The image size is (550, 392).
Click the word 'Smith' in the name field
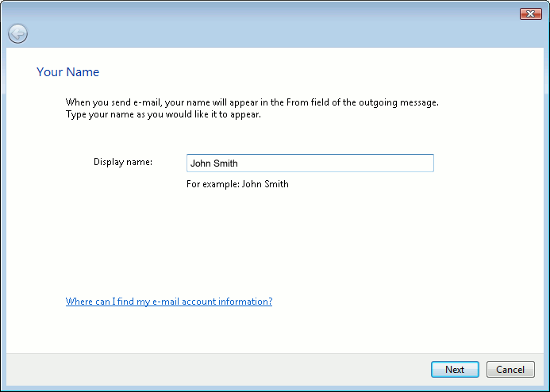(x=226, y=163)
